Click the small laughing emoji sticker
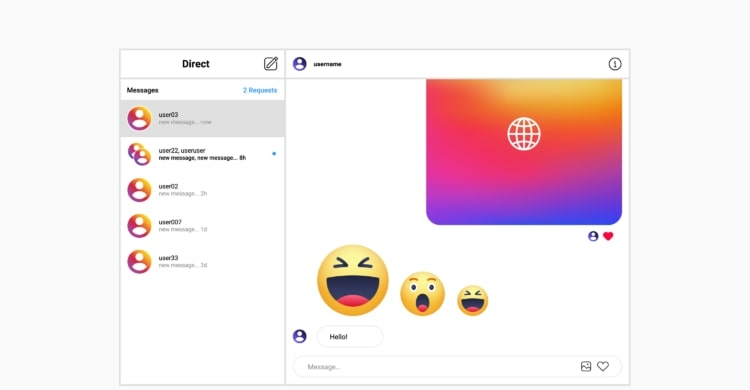 coord(473,301)
